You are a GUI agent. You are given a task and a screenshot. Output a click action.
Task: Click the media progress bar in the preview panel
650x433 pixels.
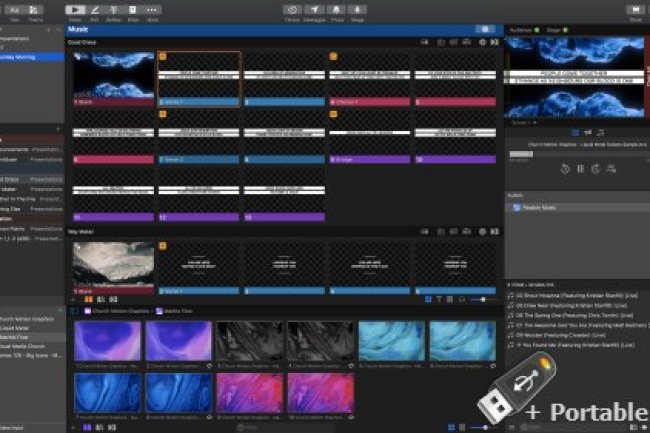578,154
